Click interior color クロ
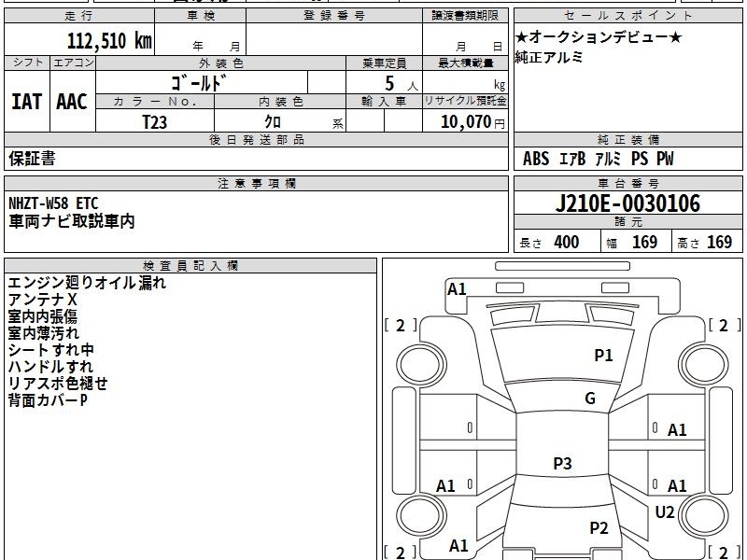Image resolution: width=747 pixels, height=560 pixels. (x=273, y=122)
